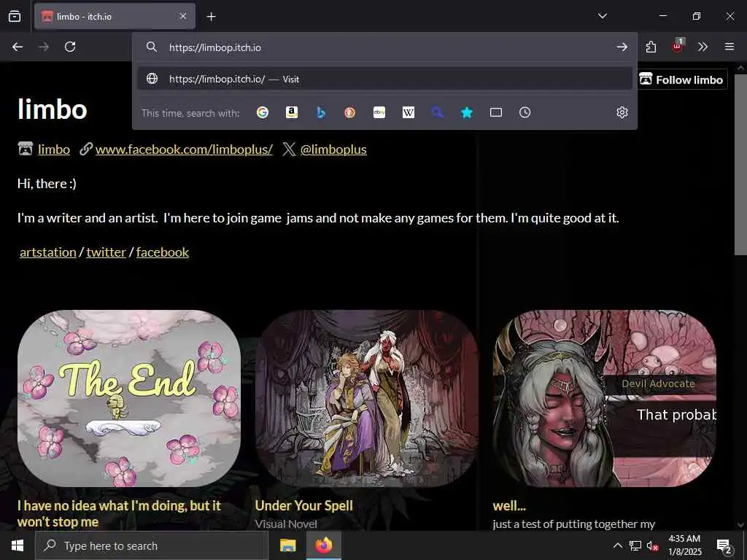Search this time with Wikipedia icon
This screenshot has height=560, width=747.
(x=409, y=112)
